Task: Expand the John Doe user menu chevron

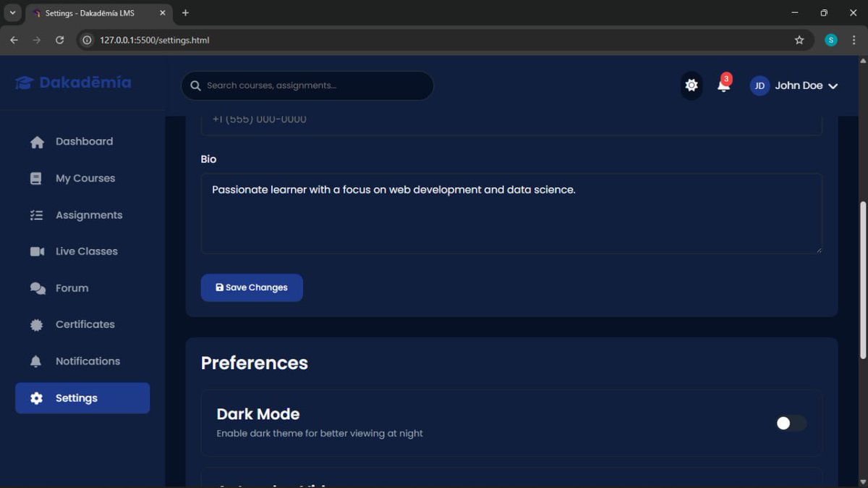Action: point(833,86)
